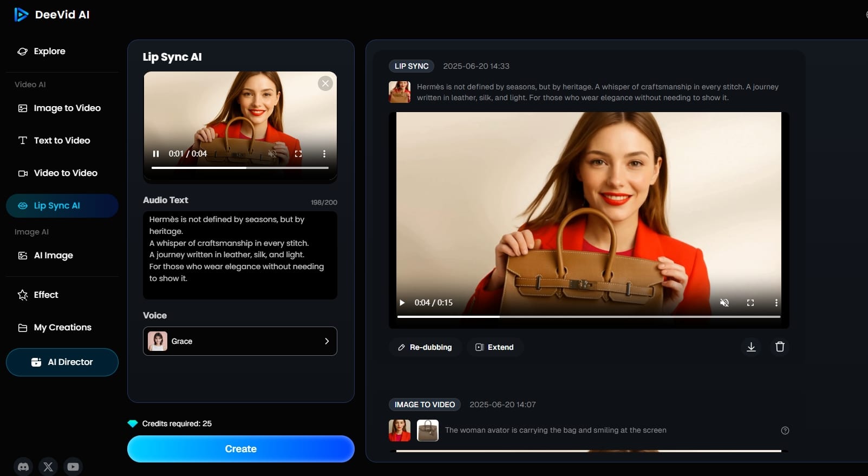868x476 pixels.
Task: Click Re-dubbing button
Action: pos(425,347)
